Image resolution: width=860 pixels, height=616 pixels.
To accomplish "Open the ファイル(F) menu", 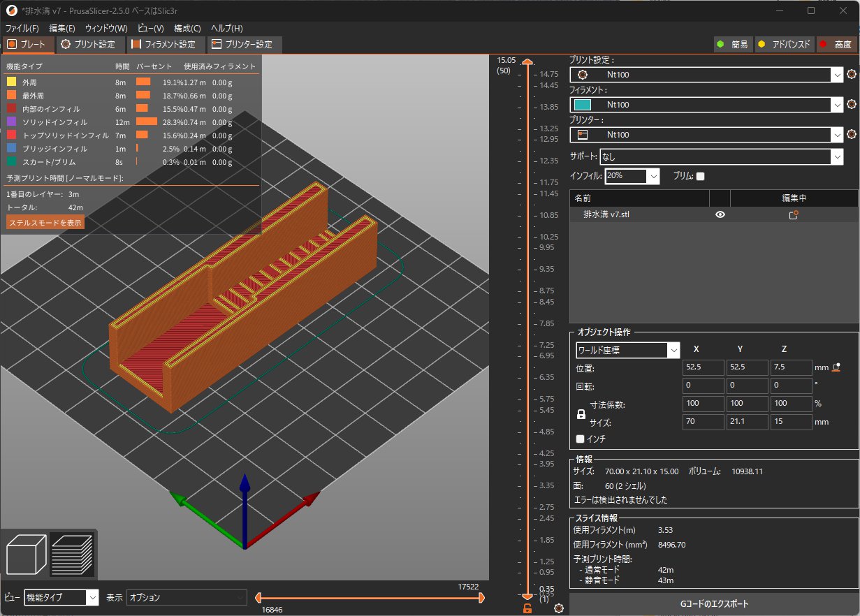I will tap(22, 29).
